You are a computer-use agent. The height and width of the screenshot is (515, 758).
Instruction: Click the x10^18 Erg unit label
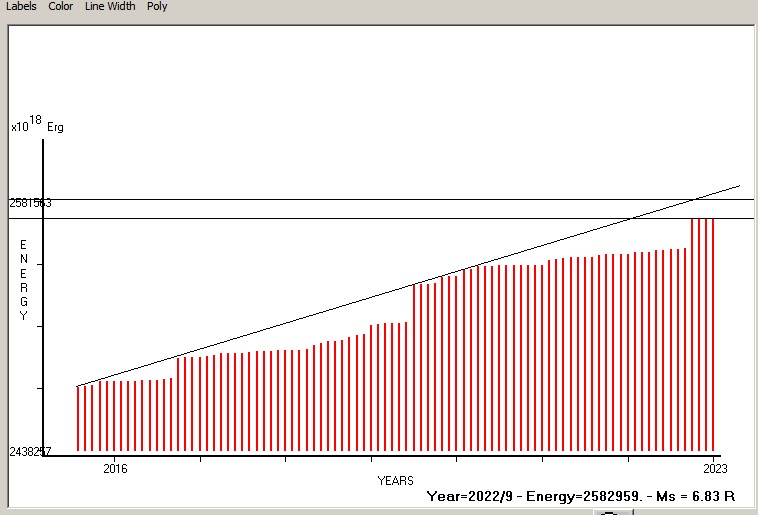[37, 126]
